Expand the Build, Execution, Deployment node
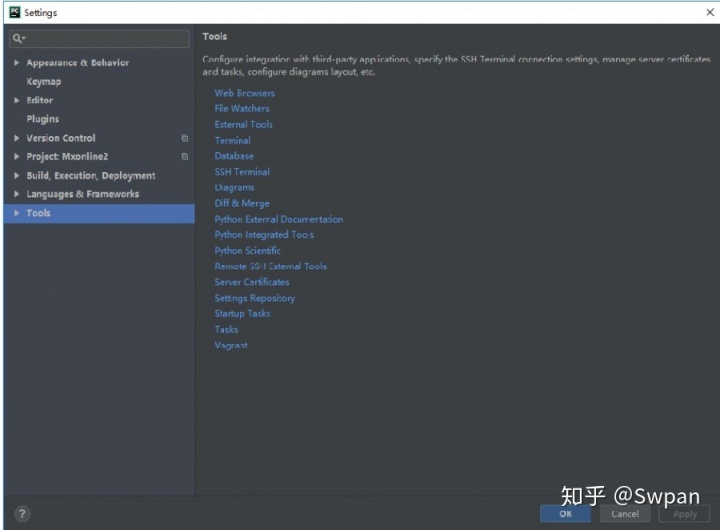720x530 pixels. coord(17,176)
